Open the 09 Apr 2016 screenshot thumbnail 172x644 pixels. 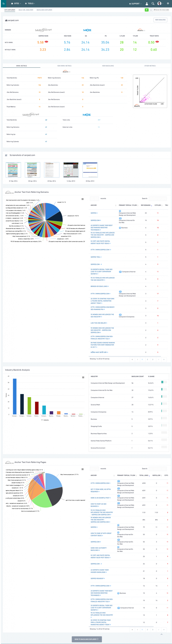tap(33, 170)
